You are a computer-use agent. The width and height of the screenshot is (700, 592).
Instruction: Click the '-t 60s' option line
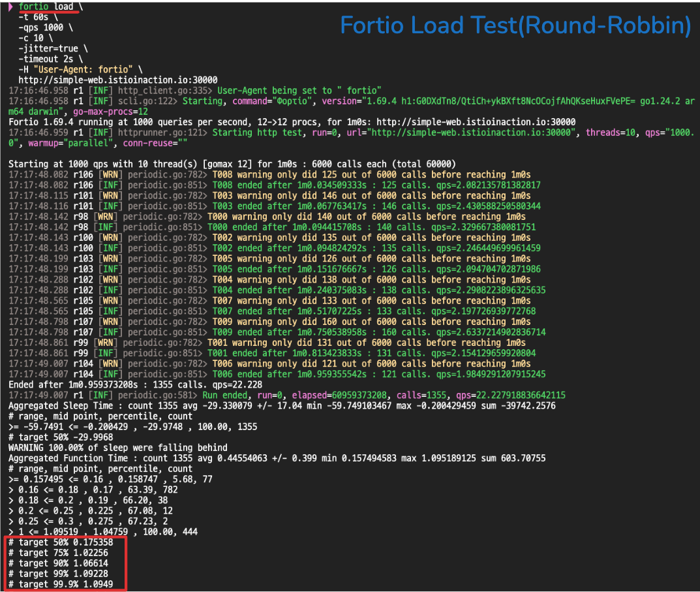(x=38, y=18)
